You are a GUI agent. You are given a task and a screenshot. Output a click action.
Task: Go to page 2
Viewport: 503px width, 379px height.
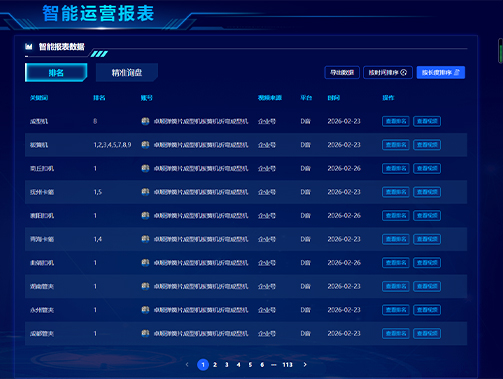coord(215,365)
